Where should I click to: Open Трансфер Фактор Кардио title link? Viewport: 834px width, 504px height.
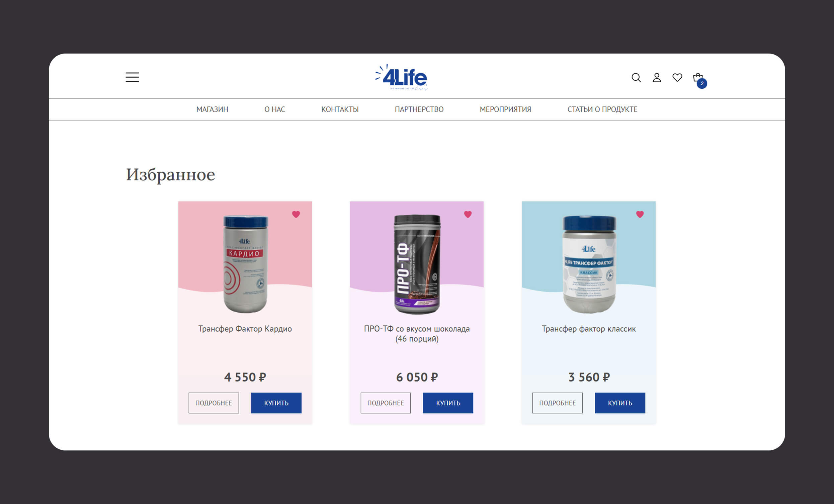click(245, 329)
